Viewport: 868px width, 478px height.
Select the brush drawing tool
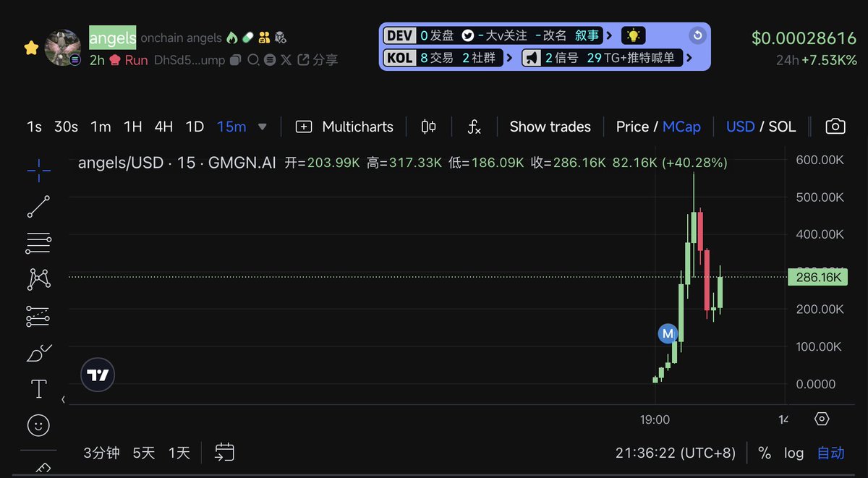(x=38, y=353)
